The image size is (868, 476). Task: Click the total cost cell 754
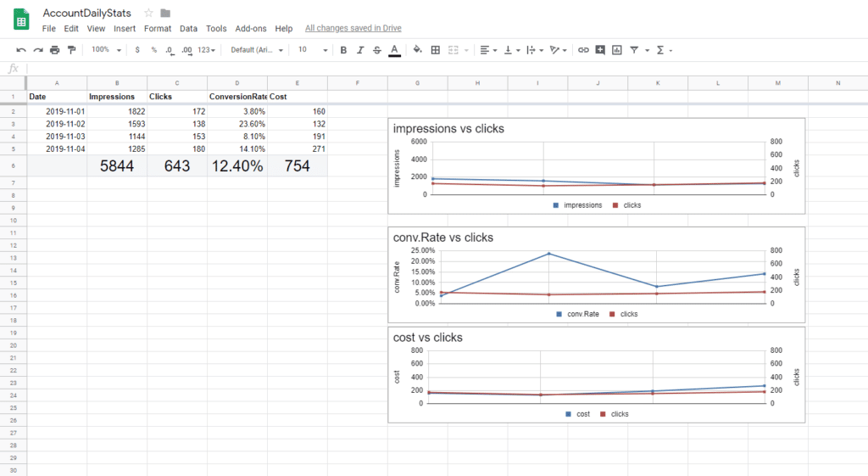[x=298, y=165]
